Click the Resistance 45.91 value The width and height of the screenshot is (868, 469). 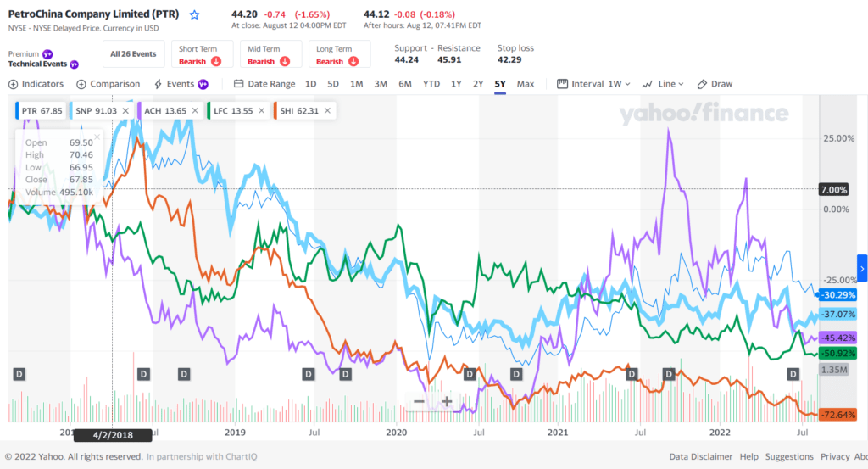tap(449, 60)
